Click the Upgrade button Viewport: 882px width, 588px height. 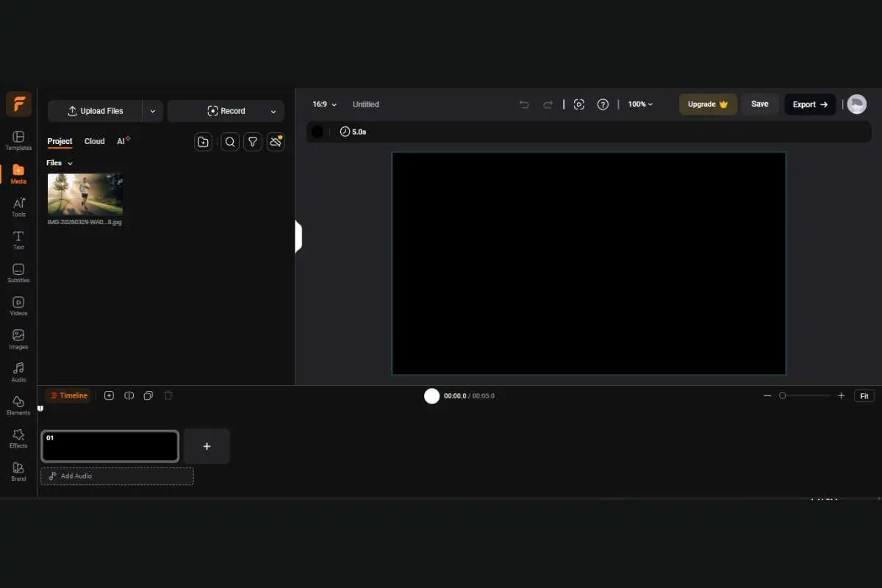(707, 104)
